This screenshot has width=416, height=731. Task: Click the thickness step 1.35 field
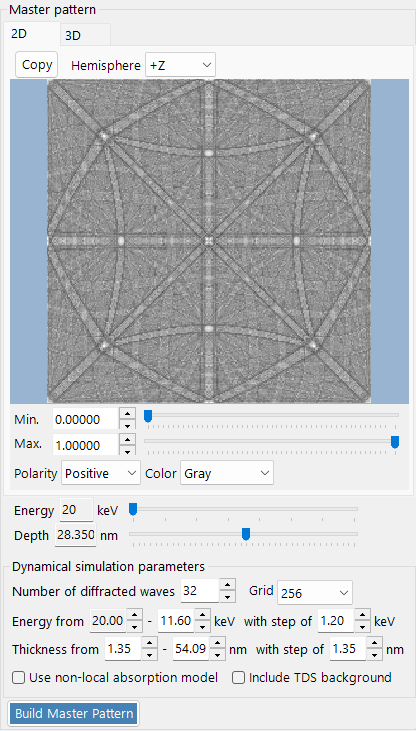[x=347, y=648]
